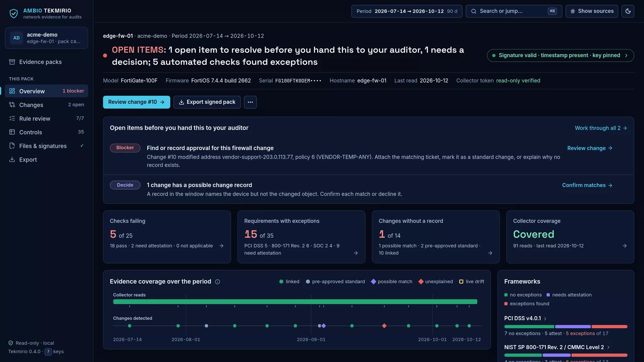Open Files & signatures page
Image resolution: width=644 pixels, height=362 pixels.
pyautogui.click(x=46, y=146)
